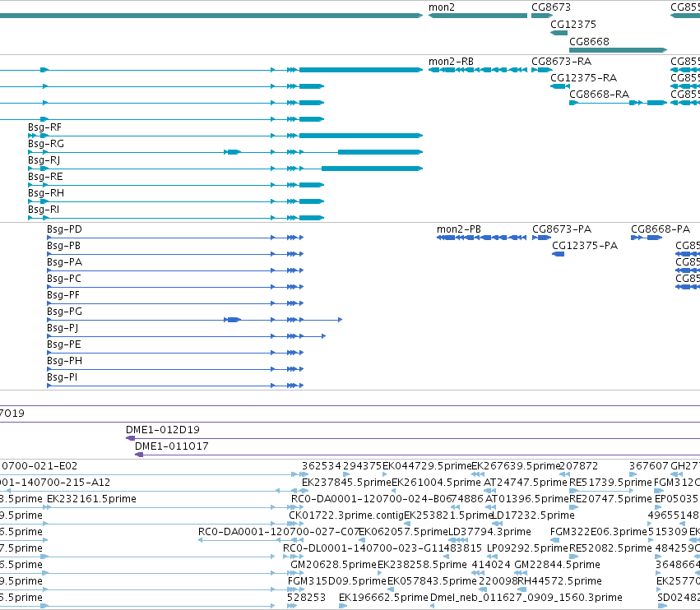Select EST EK062057.5prime

403,532
